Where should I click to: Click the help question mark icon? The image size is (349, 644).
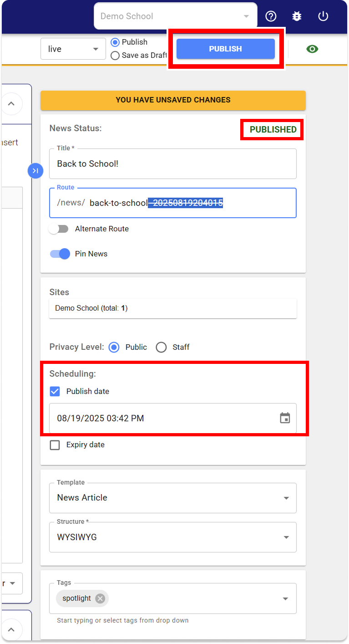(x=271, y=16)
